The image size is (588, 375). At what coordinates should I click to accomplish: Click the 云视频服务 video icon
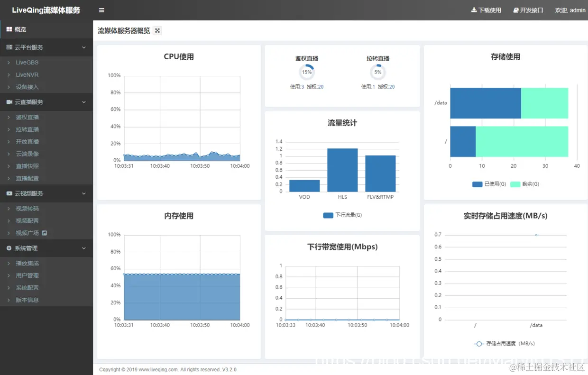click(x=9, y=193)
